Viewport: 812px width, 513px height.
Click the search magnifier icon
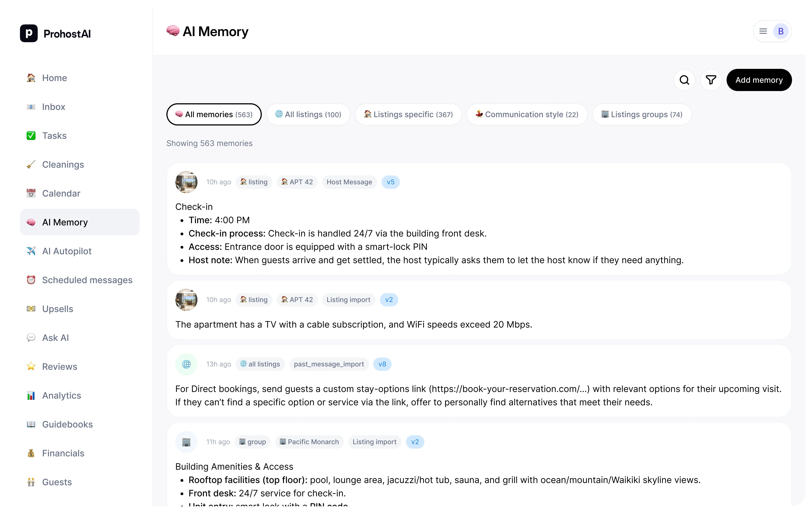tap(684, 80)
